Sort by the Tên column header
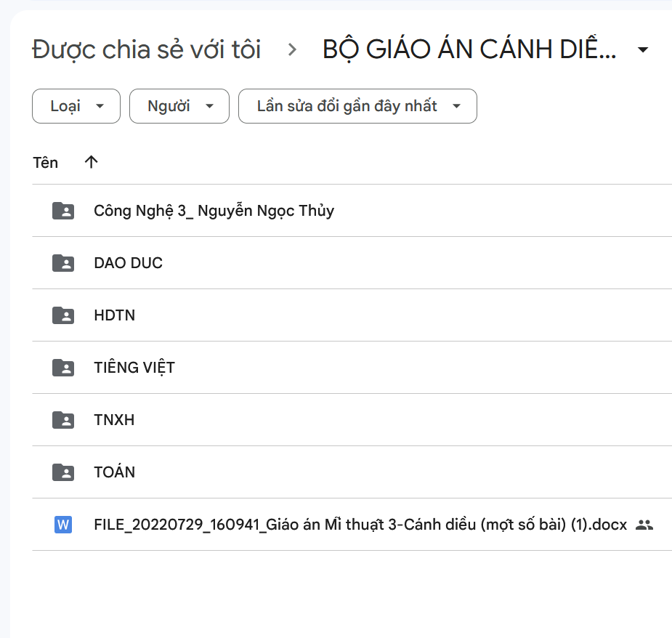This screenshot has height=638, width=672. click(46, 162)
